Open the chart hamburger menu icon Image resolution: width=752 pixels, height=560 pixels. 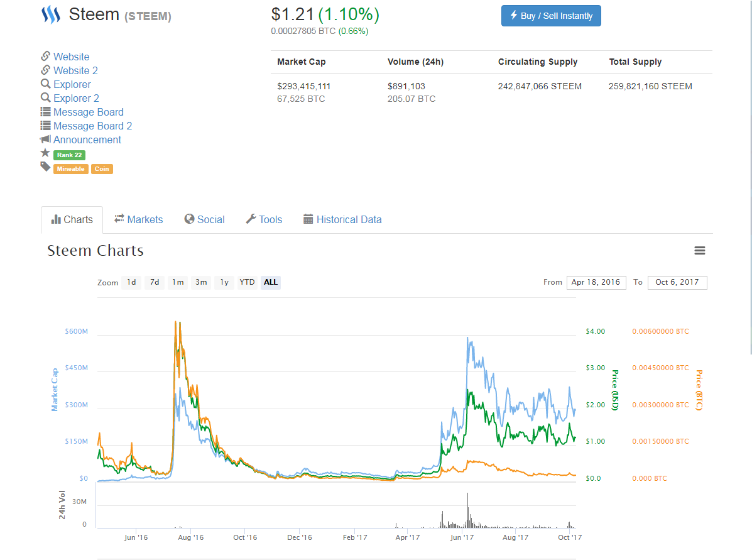(700, 251)
